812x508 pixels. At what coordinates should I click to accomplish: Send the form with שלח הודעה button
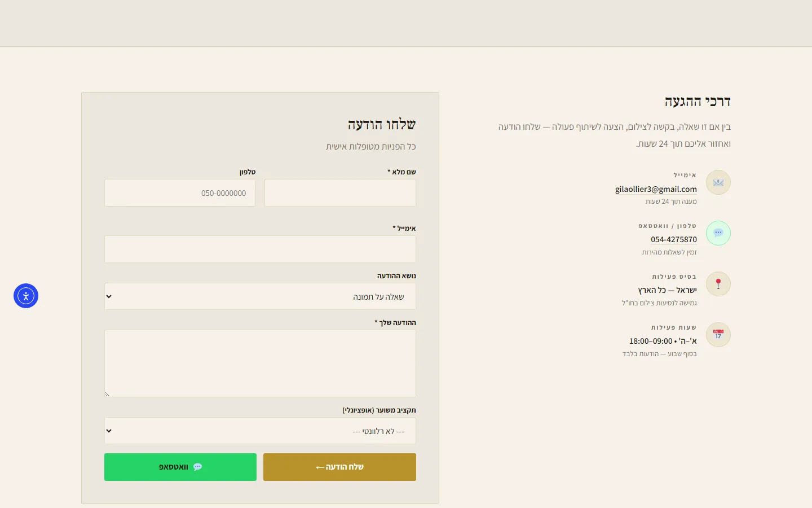[x=339, y=467]
